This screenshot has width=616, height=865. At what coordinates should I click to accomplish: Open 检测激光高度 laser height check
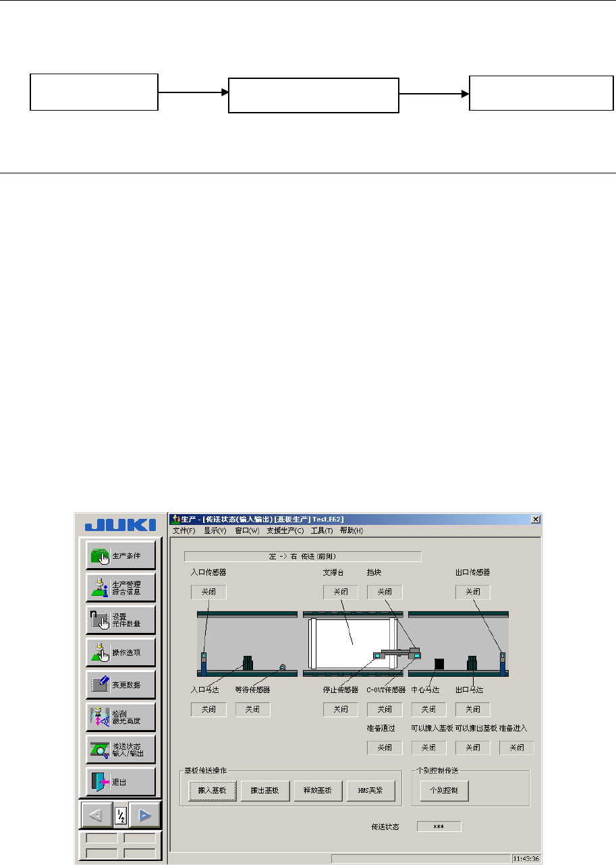coord(121,717)
